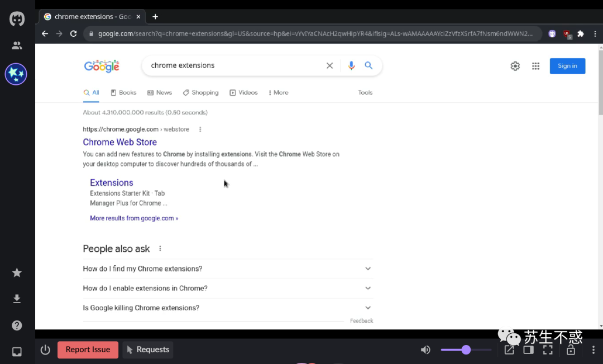
Task: Switch to the Books tab
Action: (123, 93)
